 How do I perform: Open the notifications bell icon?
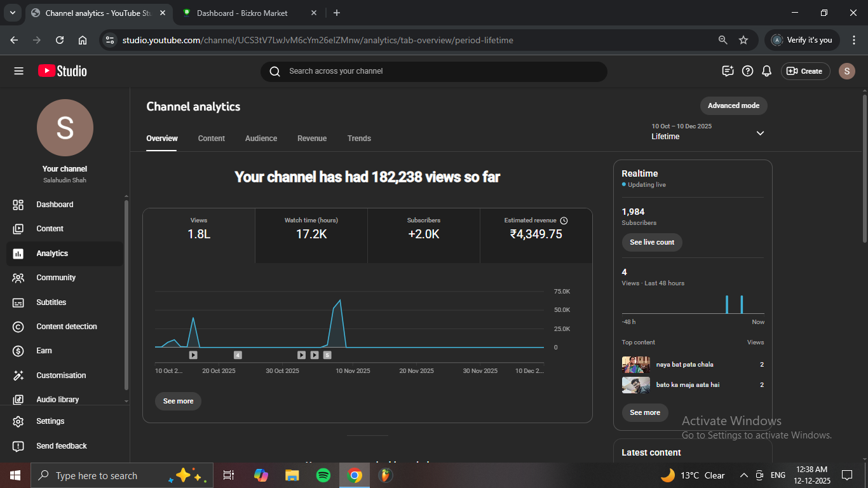pyautogui.click(x=767, y=71)
